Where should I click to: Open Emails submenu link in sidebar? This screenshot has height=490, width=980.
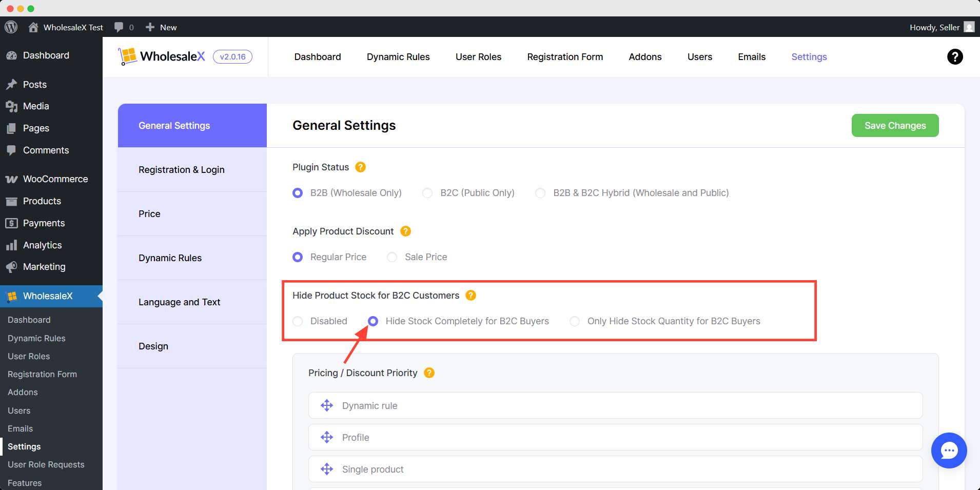20,429
